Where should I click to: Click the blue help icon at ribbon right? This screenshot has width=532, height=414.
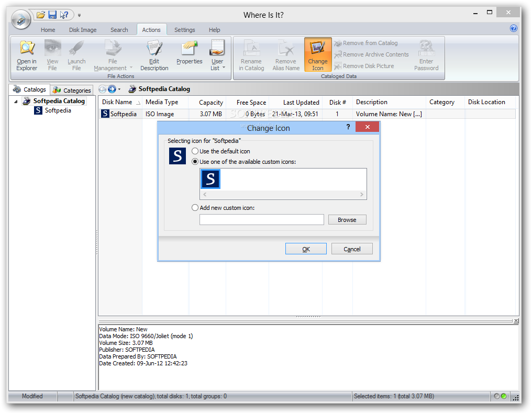coord(514,28)
